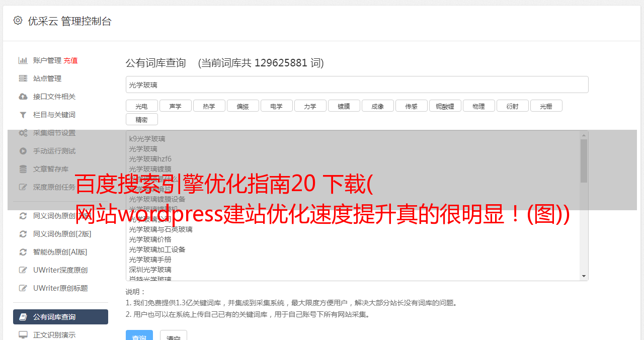Open 接口文件相关 cloud upload icon
The image size is (644, 340).
coord(23,97)
